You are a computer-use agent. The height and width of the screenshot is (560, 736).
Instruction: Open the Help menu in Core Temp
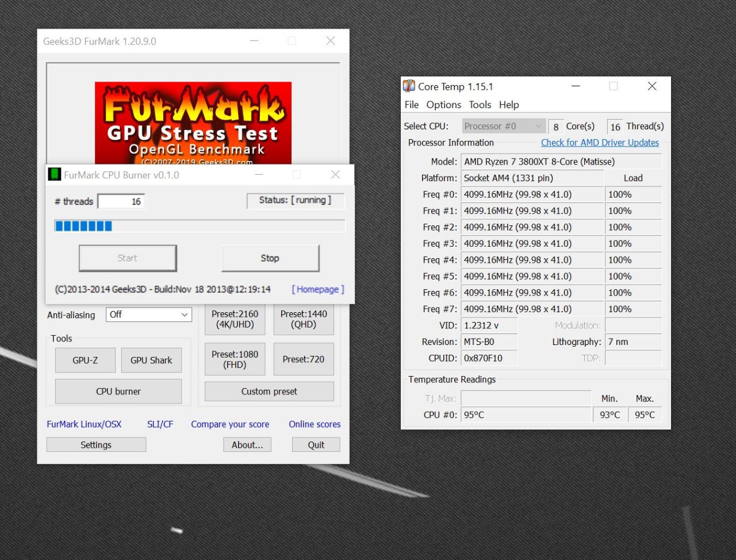point(509,105)
